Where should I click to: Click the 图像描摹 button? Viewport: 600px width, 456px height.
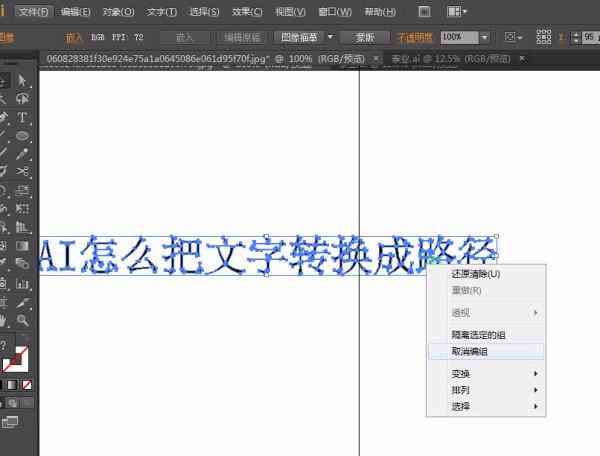tap(299, 37)
